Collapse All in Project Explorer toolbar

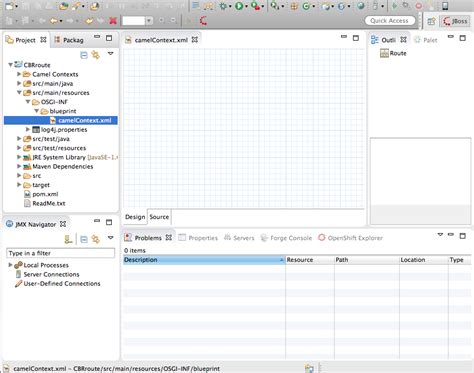coord(84,55)
